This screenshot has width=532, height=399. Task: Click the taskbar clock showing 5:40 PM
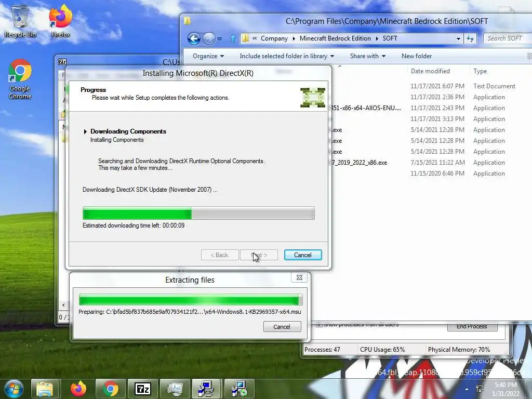point(506,389)
